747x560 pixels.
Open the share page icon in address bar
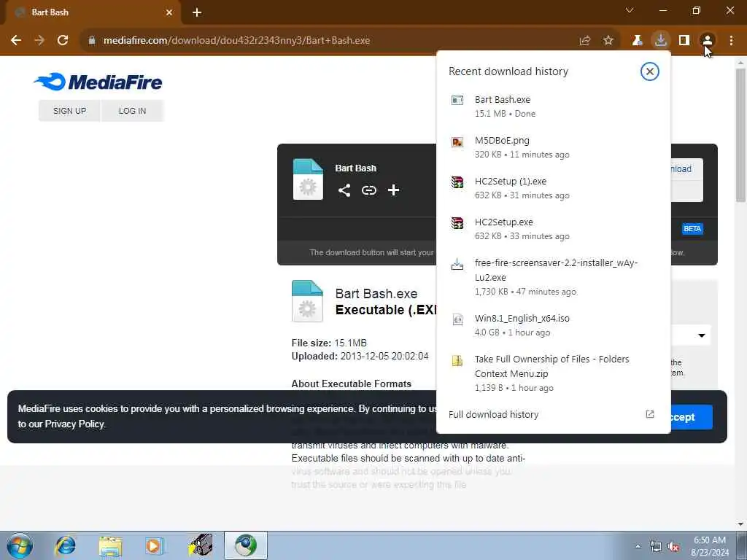[584, 41]
